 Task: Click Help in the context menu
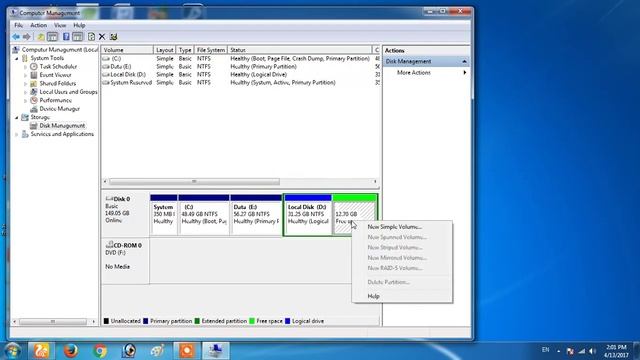[x=402, y=296]
